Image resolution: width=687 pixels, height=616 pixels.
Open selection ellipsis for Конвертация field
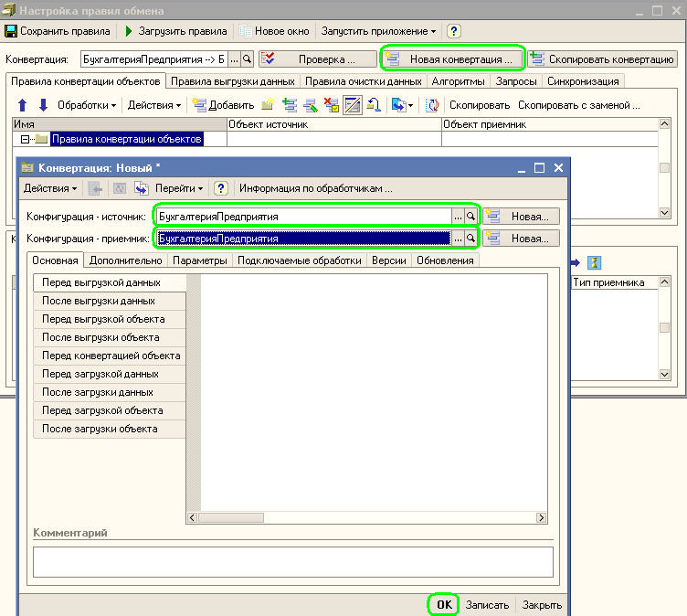(x=235, y=59)
